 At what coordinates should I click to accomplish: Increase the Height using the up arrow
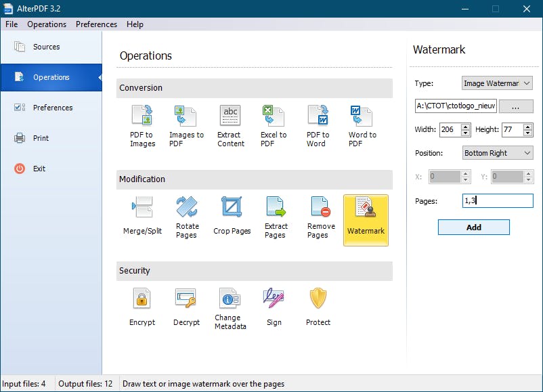click(527, 127)
